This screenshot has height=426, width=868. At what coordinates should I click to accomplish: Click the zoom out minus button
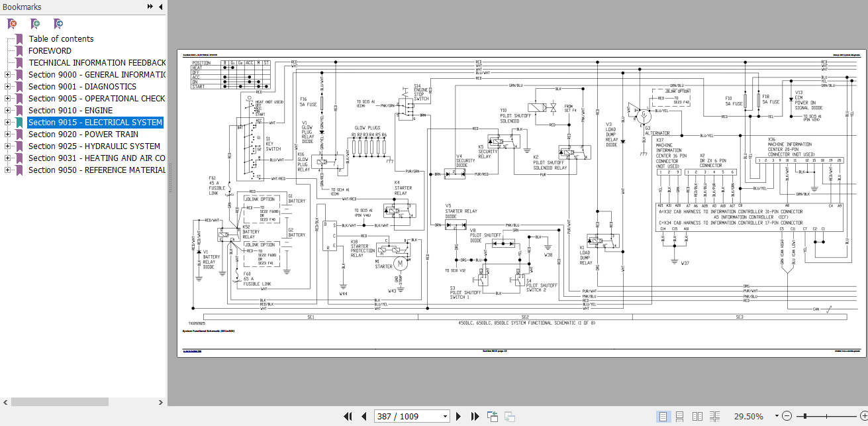[x=787, y=417]
